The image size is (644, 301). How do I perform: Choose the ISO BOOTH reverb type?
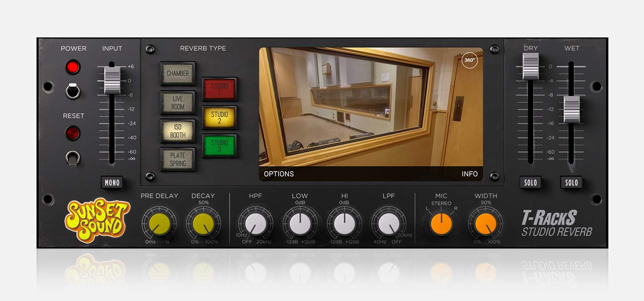coord(178,131)
